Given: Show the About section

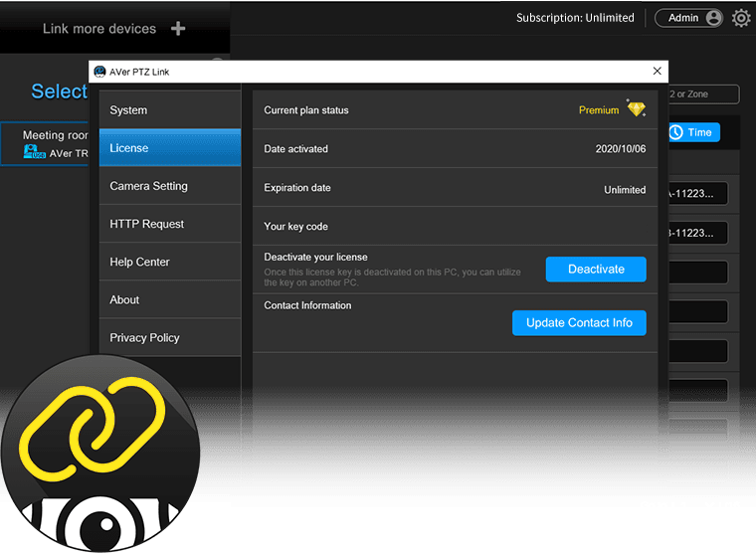Looking at the screenshot, I should tap(170, 300).
